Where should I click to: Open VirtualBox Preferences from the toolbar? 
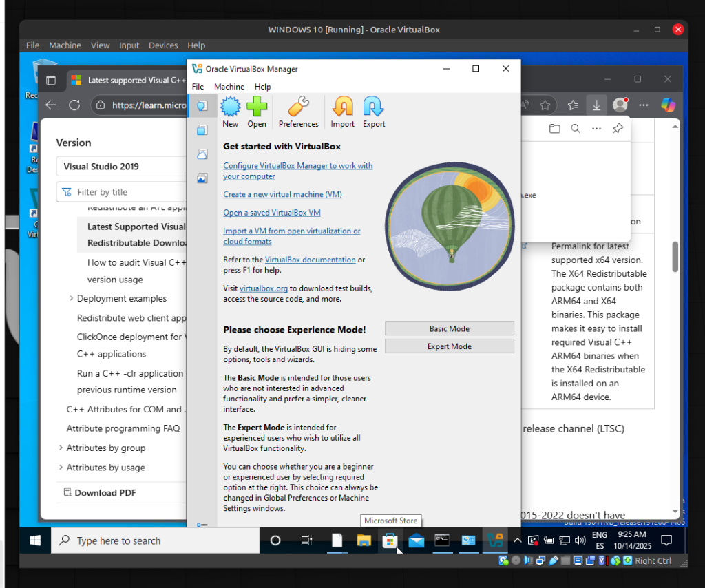click(298, 107)
